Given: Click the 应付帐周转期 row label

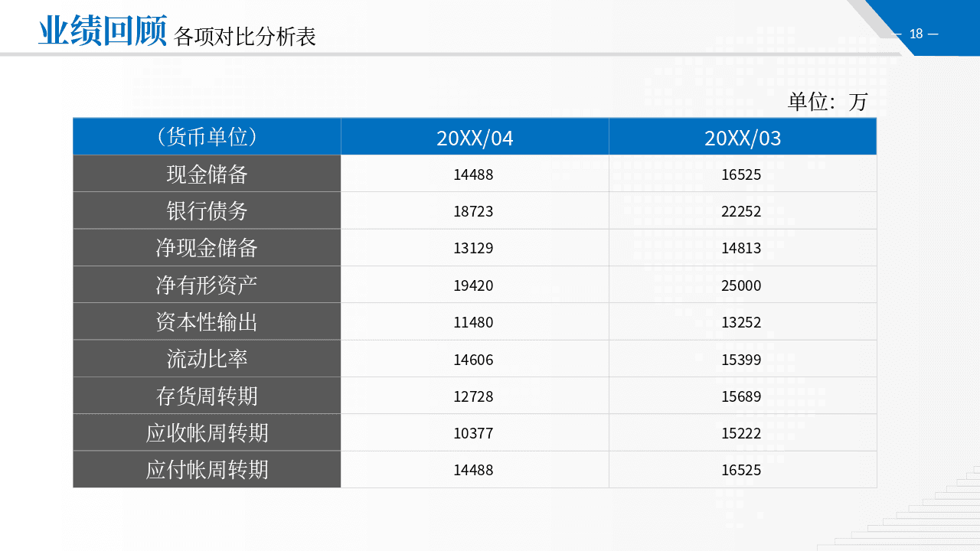Looking at the screenshot, I should (x=207, y=469).
